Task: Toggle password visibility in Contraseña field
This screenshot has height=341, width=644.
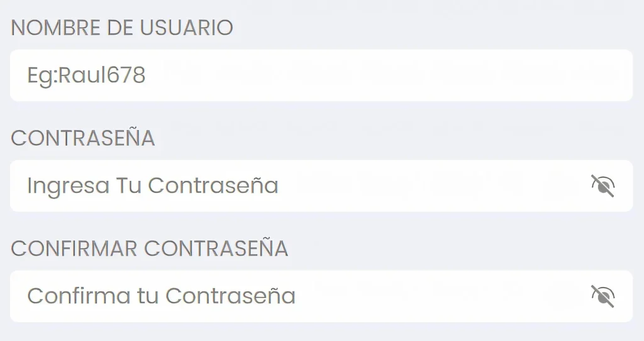Action: (x=602, y=186)
